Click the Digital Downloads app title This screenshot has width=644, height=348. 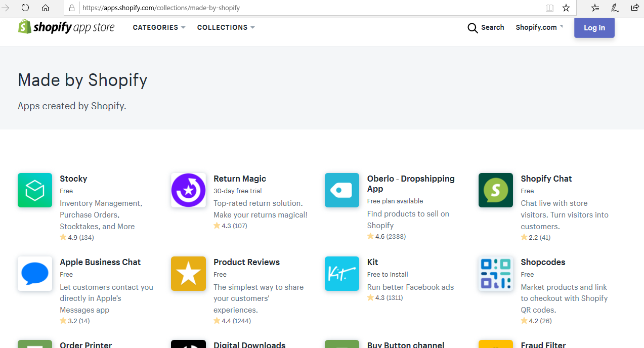(249, 344)
